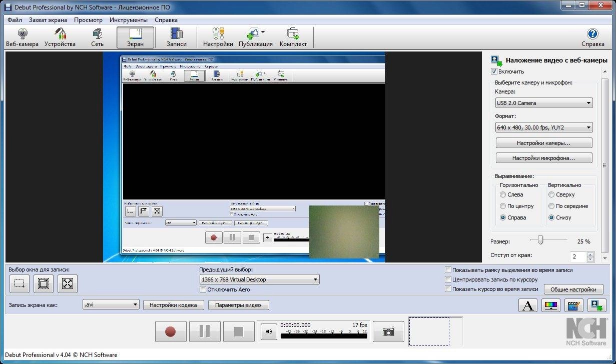Open the watermark overlay button
The height and width of the screenshot is (364, 616).
[x=574, y=305]
